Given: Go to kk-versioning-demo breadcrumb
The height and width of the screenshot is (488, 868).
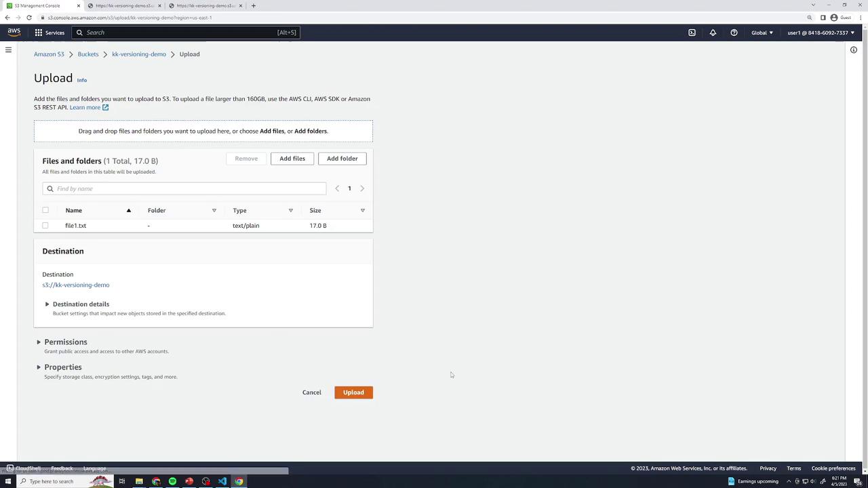Looking at the screenshot, I should (139, 54).
